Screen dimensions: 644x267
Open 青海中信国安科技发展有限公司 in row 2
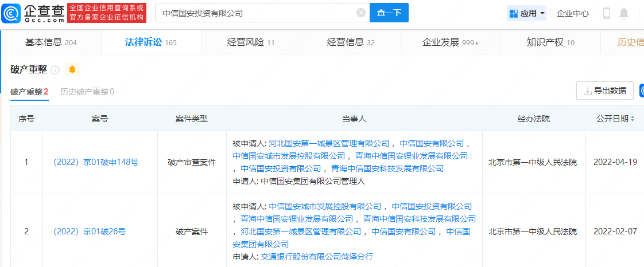(420, 219)
